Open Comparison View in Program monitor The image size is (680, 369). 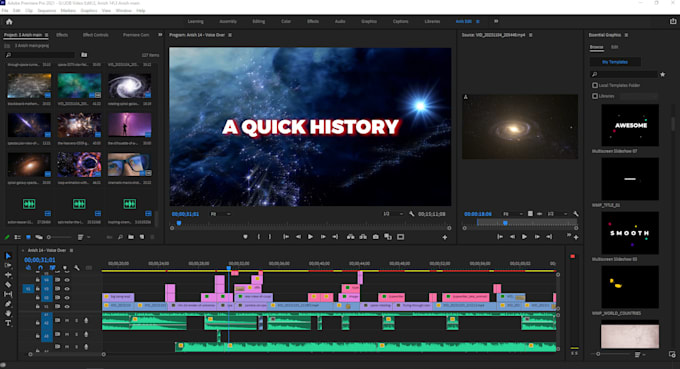click(388, 237)
